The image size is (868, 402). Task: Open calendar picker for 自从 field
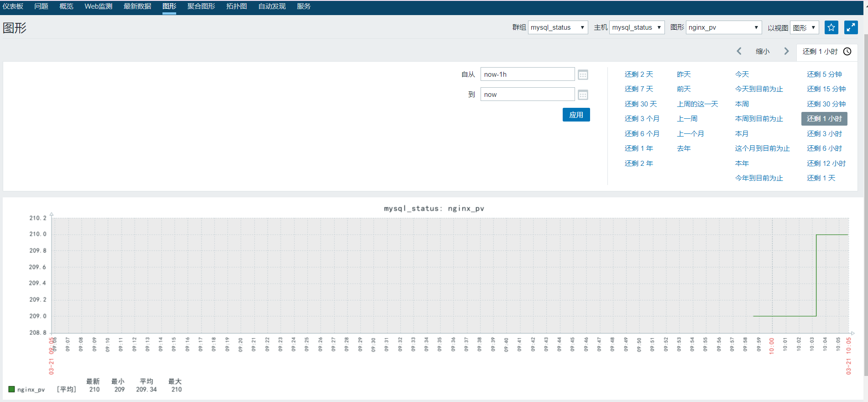[x=583, y=74]
